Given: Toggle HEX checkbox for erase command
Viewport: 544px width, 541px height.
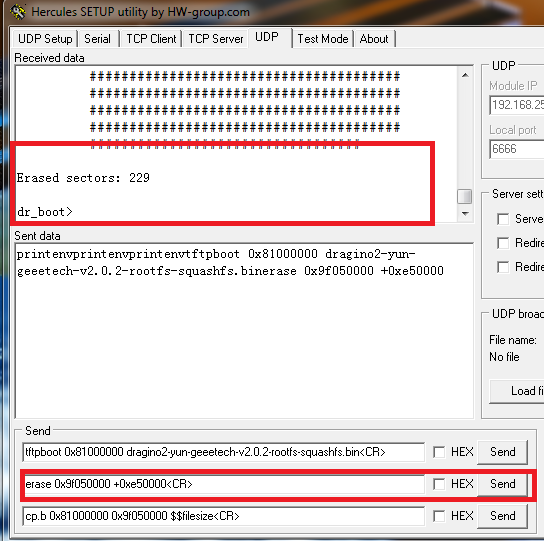Looking at the screenshot, I should click(439, 484).
